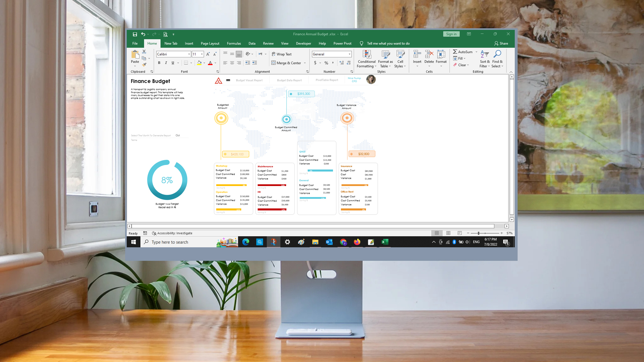Click the Percent Style icon
The image size is (644, 362).
click(326, 63)
